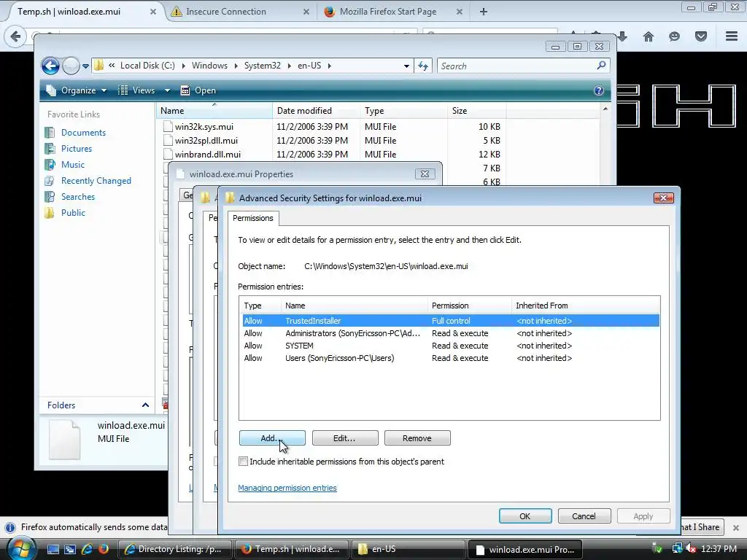747x560 pixels.
Task: Click the Add... button in Advanced Security Settings
Action: 272,438
